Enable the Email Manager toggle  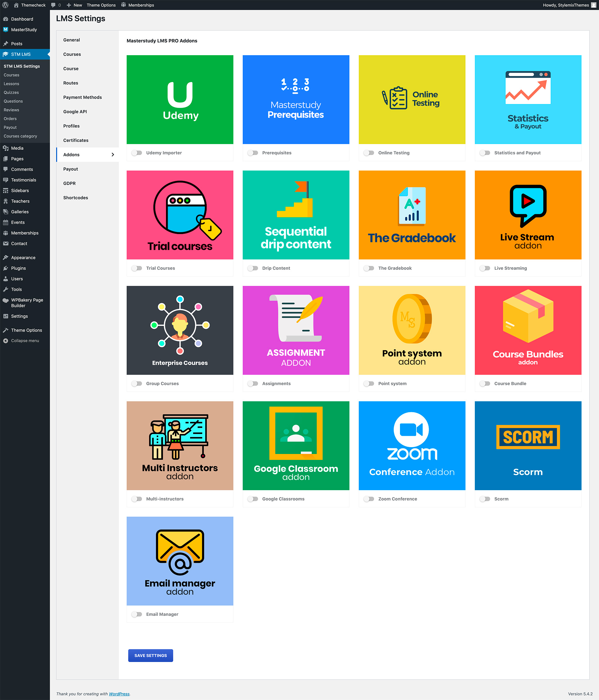(137, 614)
